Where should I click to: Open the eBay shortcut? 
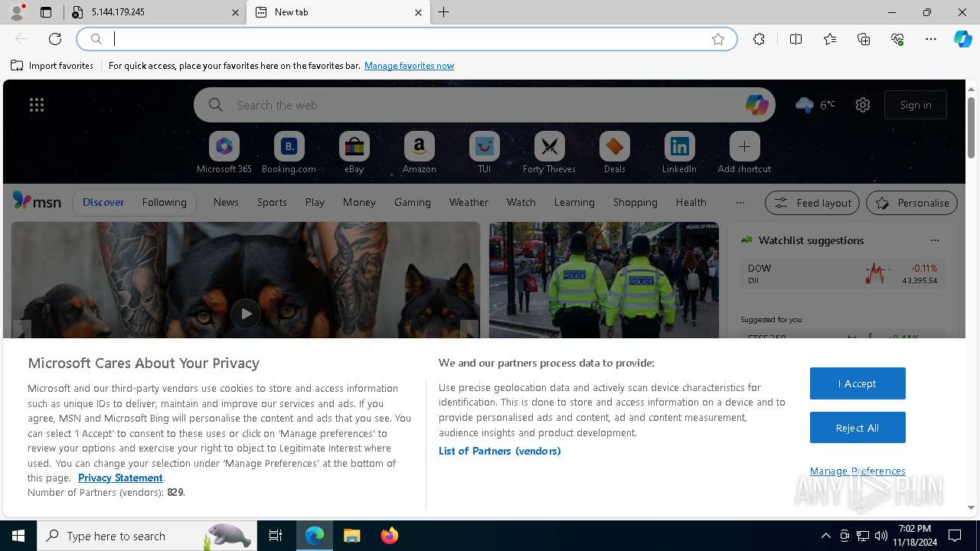click(354, 153)
